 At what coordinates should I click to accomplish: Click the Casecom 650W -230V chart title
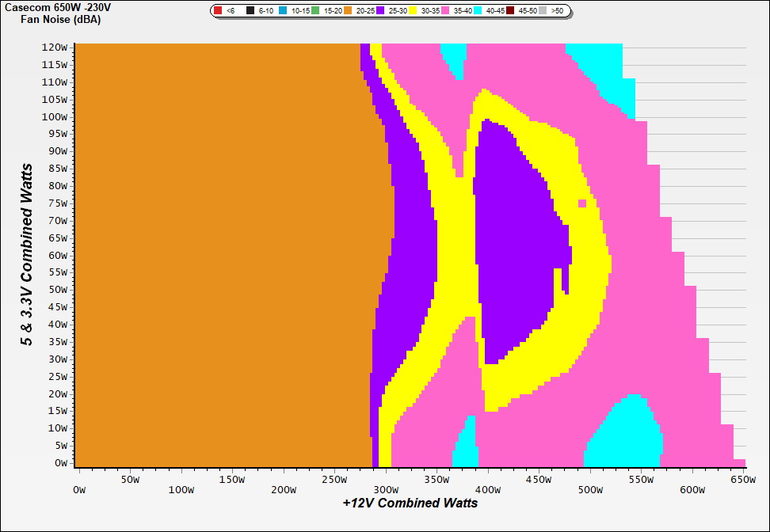[x=58, y=7]
